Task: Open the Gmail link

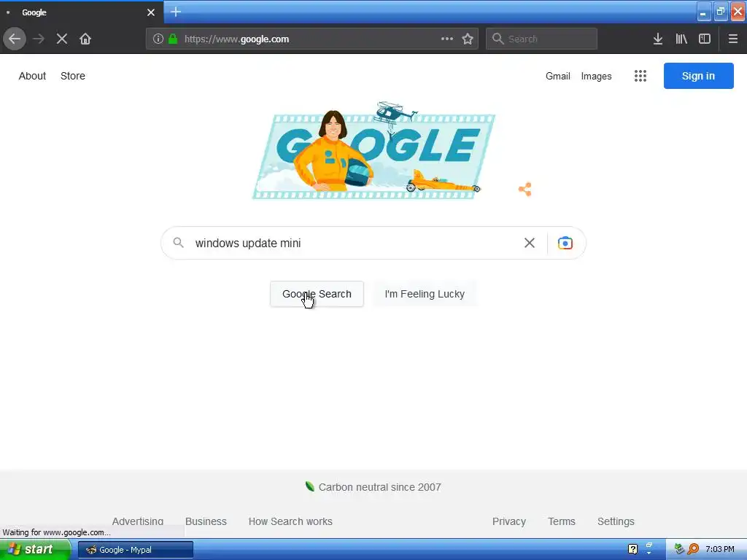Action: pos(558,76)
